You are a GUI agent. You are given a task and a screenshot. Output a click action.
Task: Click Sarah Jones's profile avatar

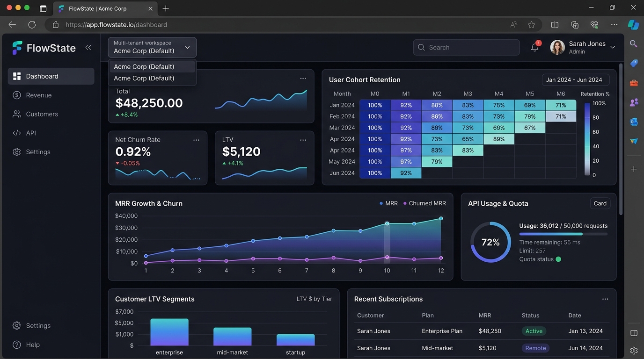[557, 47]
